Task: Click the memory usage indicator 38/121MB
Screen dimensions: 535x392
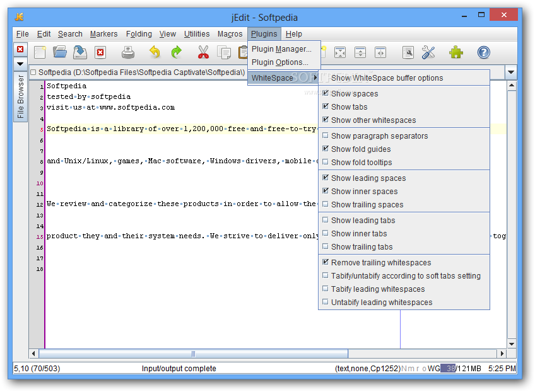Action: click(461, 369)
